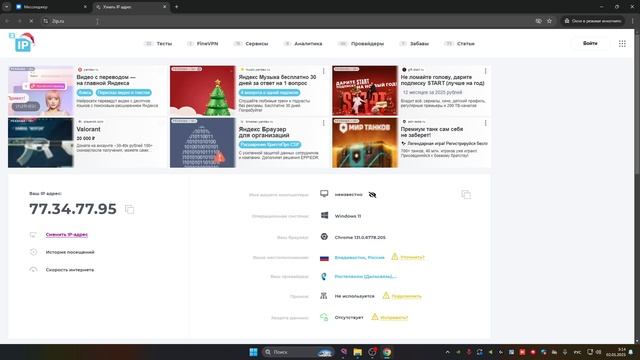
Task: Click the warning link beside Не используется
Action: click(406, 296)
